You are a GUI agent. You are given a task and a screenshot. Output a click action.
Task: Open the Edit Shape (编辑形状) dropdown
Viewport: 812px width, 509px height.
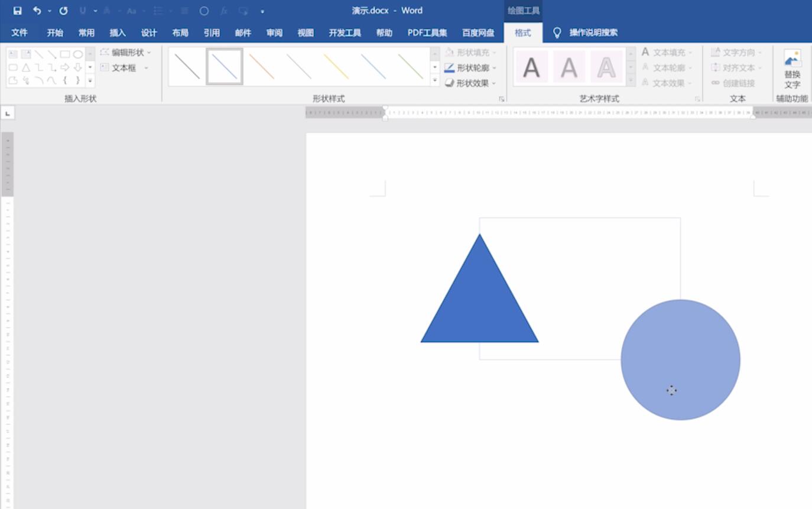[x=126, y=53]
